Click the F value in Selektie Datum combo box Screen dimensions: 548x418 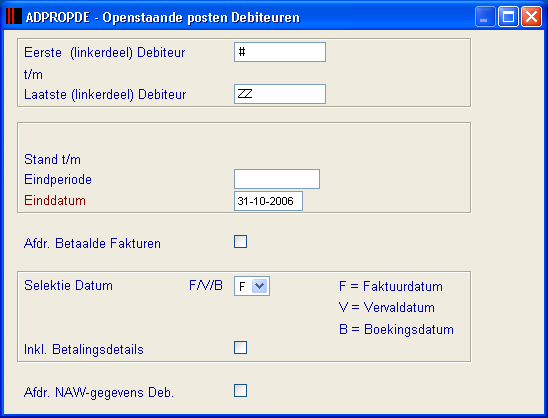click(x=243, y=287)
